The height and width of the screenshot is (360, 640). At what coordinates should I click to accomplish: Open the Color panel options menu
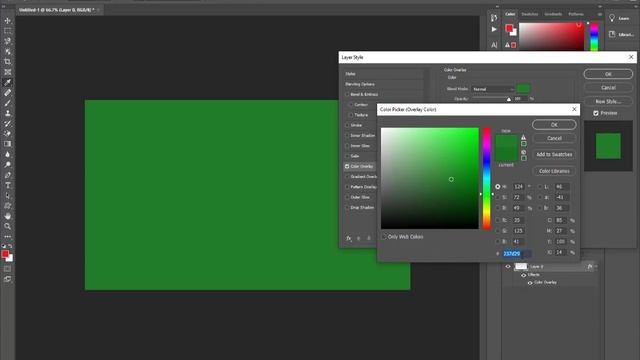(600, 14)
